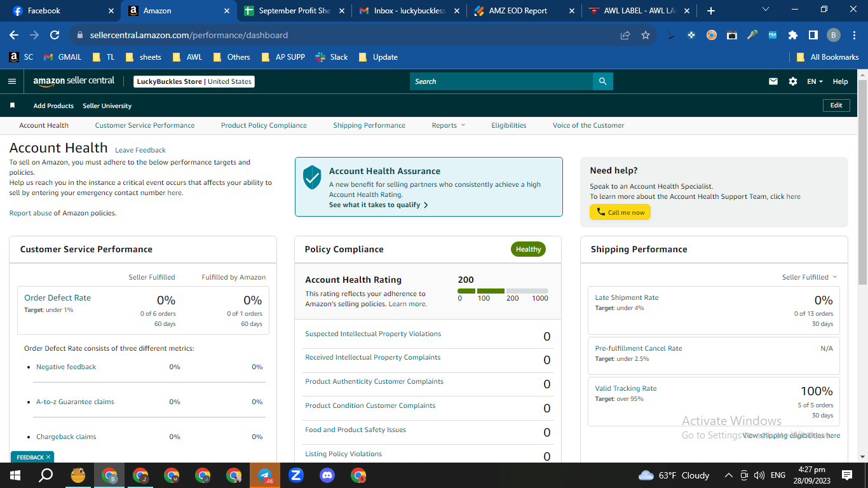The image size is (868, 488).
Task: Open the LuckyBuckles Store marketplace switcher
Action: click(x=194, y=81)
